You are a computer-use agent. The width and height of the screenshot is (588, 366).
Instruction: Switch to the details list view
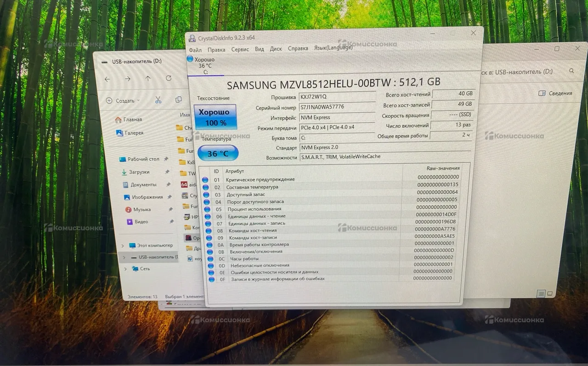(x=541, y=293)
